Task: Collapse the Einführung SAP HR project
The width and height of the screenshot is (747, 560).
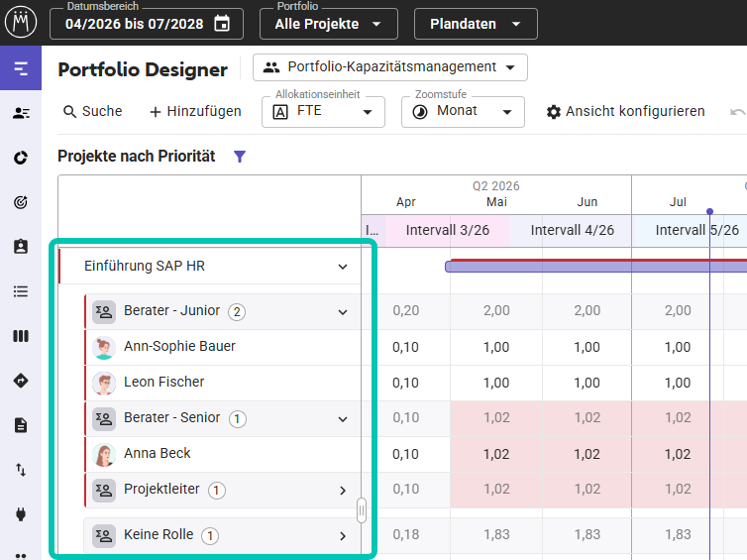Action: click(343, 267)
